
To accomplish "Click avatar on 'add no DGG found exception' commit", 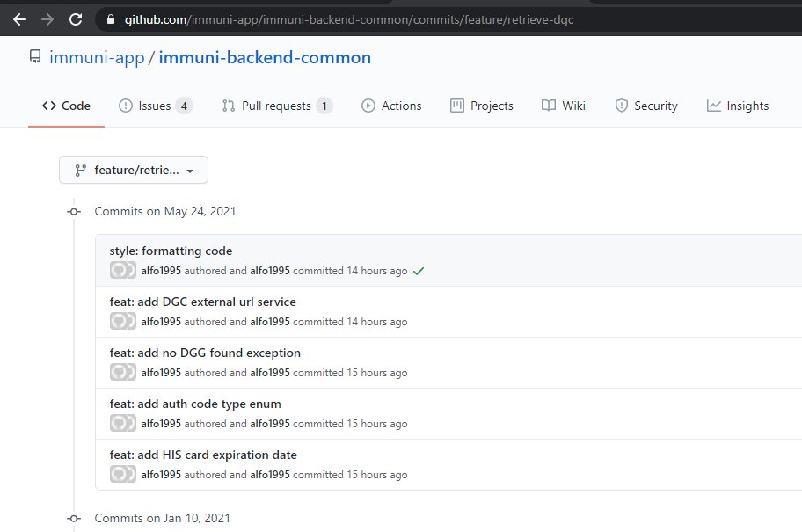I will point(123,373).
